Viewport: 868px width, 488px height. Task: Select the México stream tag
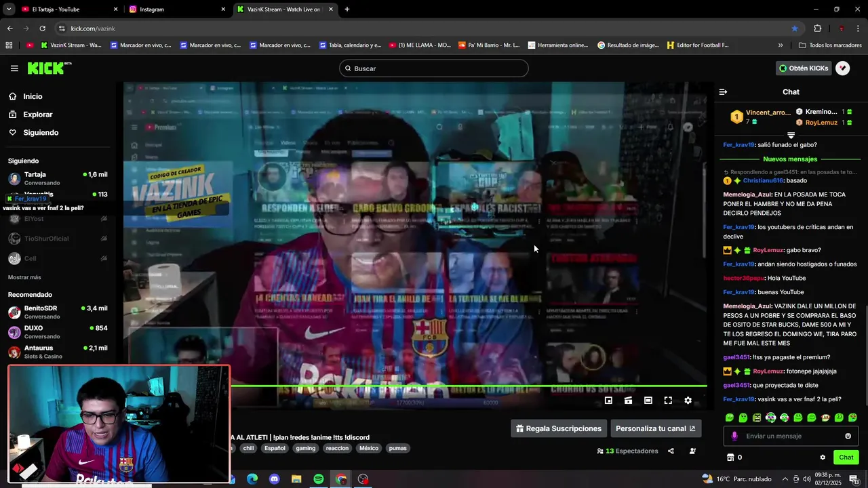tap(369, 448)
